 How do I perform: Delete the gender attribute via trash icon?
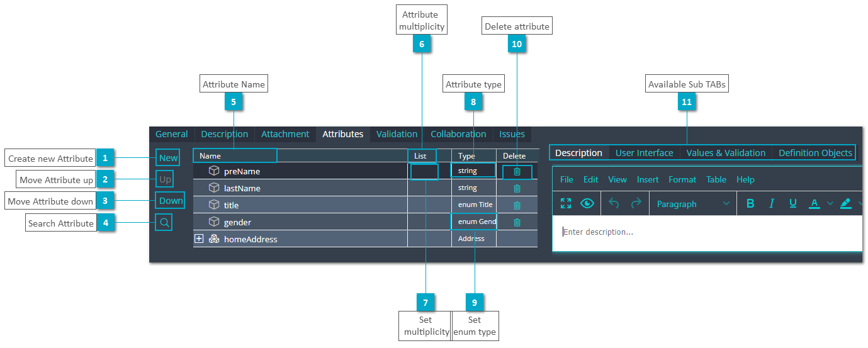point(517,222)
